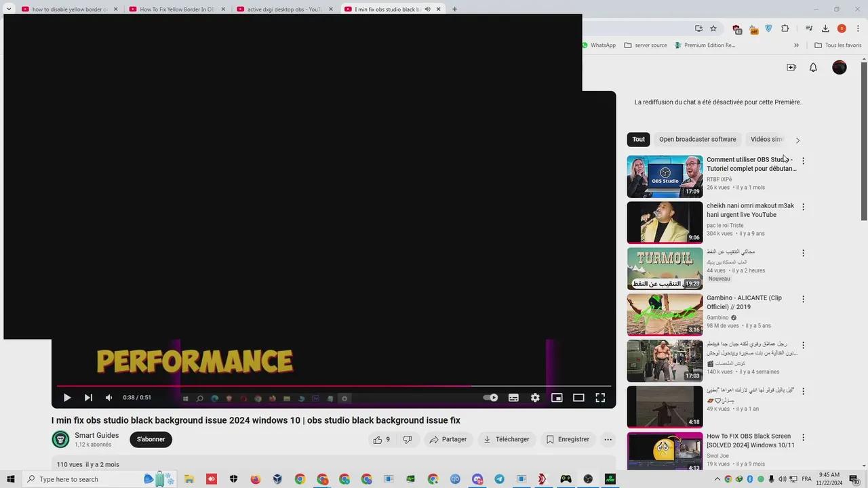Seek on the red video progress bar

334,386
